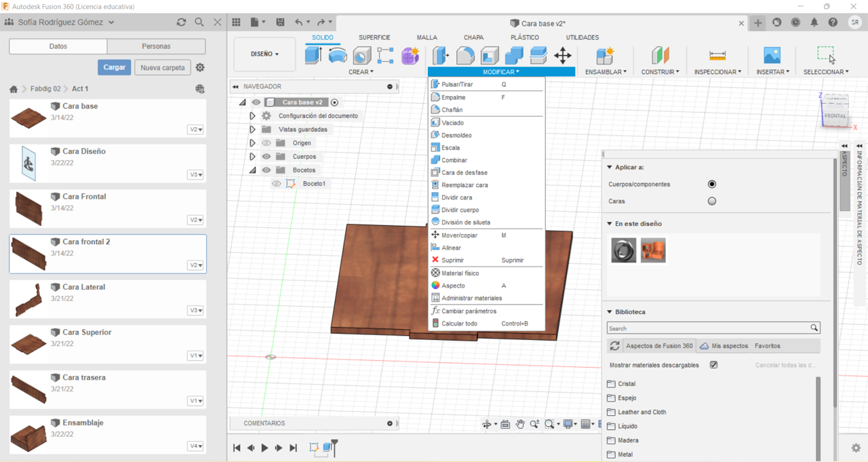Image resolution: width=868 pixels, height=462 pixels.
Task: Click the Nueva carpeta button
Action: [163, 68]
